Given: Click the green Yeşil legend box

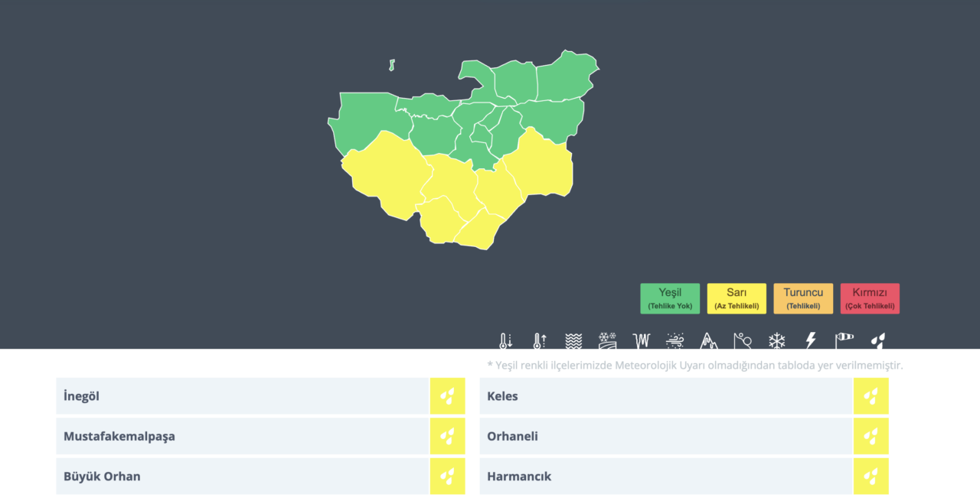Looking at the screenshot, I should (670, 298).
